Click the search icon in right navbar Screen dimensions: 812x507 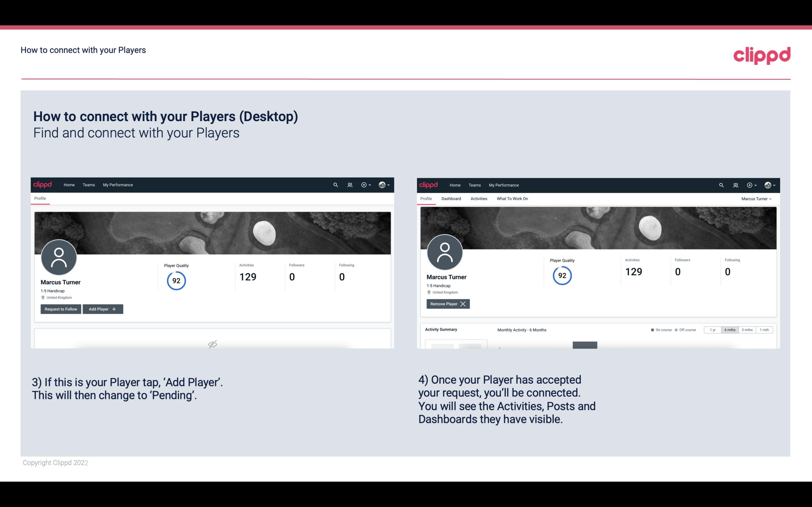tap(721, 184)
